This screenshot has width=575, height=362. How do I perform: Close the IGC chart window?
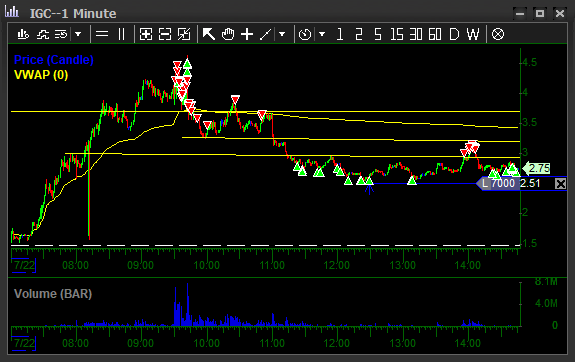click(560, 14)
